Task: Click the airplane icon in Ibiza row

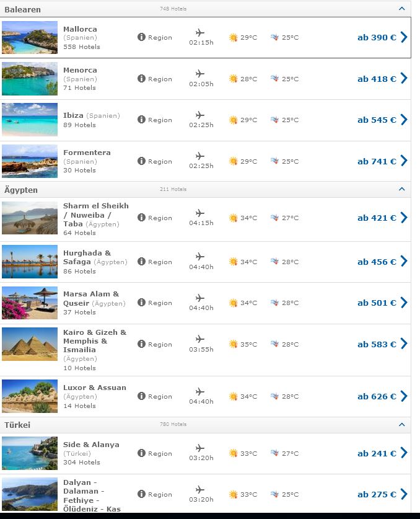Action: (199, 115)
